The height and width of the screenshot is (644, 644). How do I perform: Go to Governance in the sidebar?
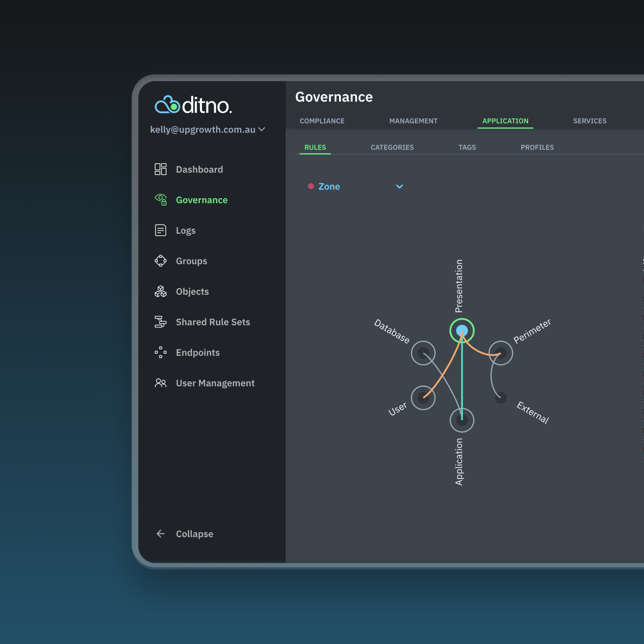(x=202, y=200)
